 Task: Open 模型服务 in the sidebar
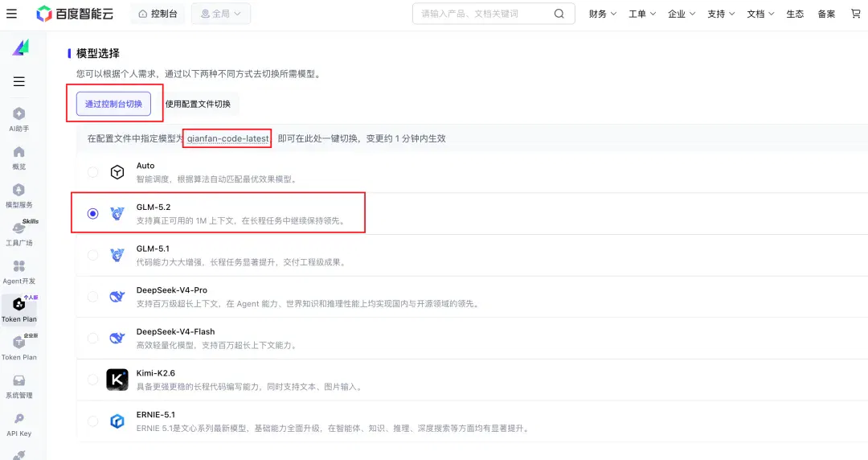pyautogui.click(x=18, y=195)
